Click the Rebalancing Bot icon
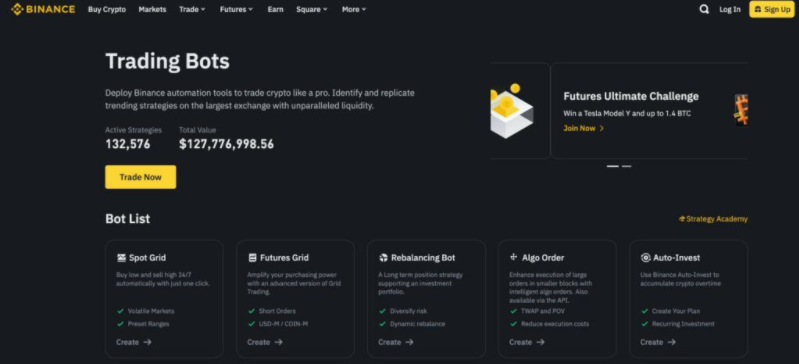Viewport: 799px width, 364px height. [x=384, y=258]
